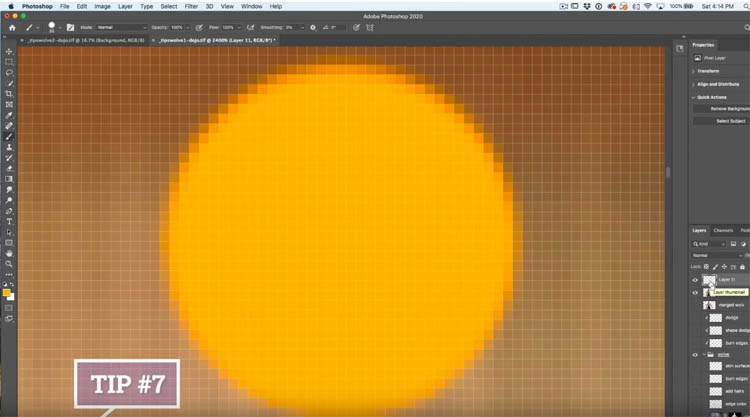Image resolution: width=750 pixels, height=417 pixels.
Task: Select the Eraser tool
Action: point(9,168)
